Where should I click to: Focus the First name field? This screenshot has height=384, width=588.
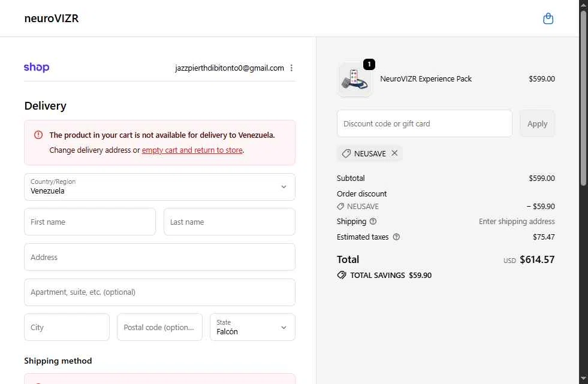(x=90, y=222)
